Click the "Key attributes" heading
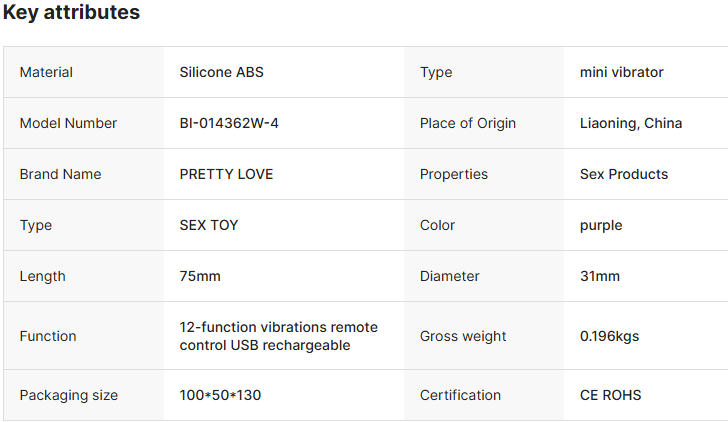 click(71, 13)
